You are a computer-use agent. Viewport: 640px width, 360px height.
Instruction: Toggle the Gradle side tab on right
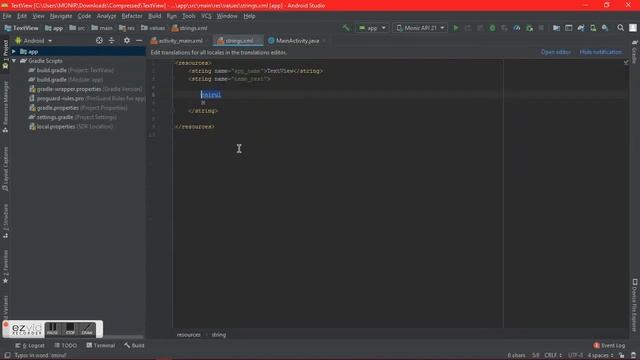coord(635,51)
